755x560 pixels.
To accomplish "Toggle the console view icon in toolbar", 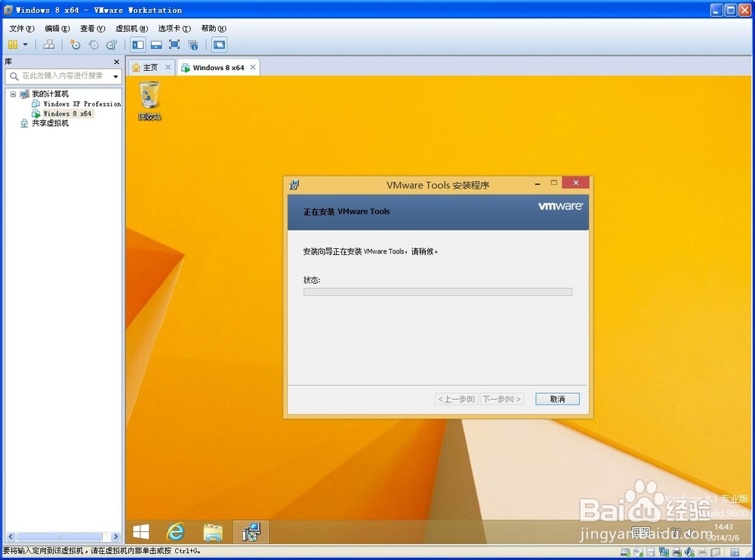I will (219, 45).
